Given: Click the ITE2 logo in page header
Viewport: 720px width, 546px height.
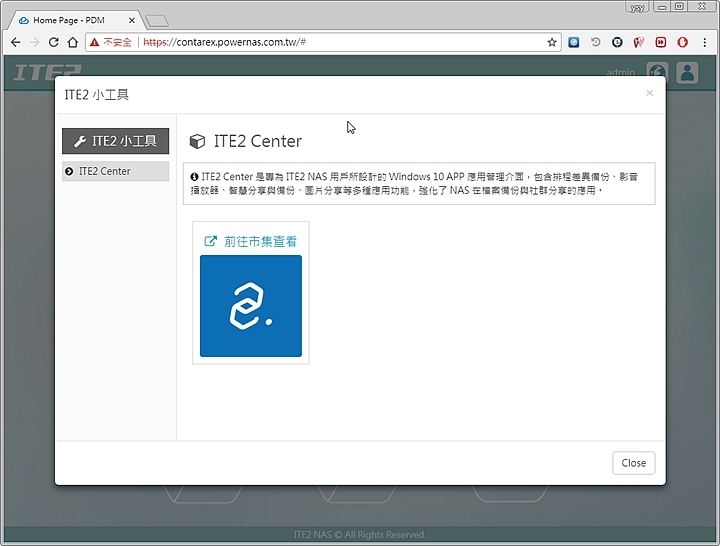Looking at the screenshot, I should pyautogui.click(x=47, y=72).
